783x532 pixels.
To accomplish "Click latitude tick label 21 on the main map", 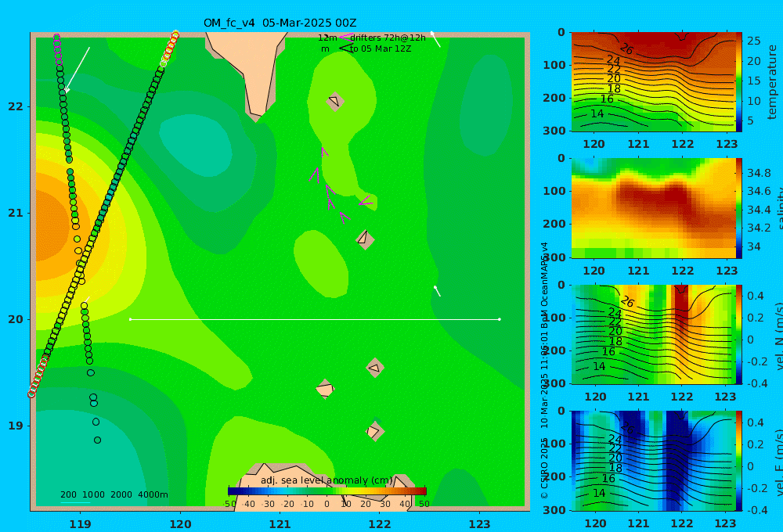I will (x=16, y=213).
